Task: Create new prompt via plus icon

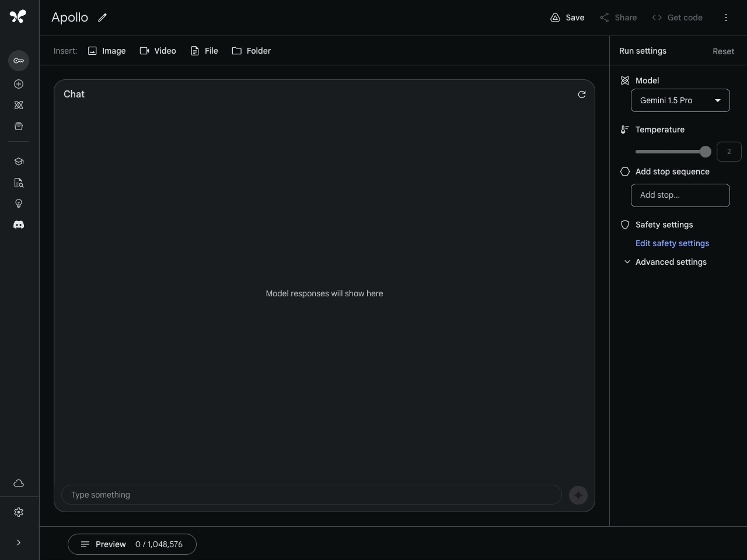Action: [19, 84]
